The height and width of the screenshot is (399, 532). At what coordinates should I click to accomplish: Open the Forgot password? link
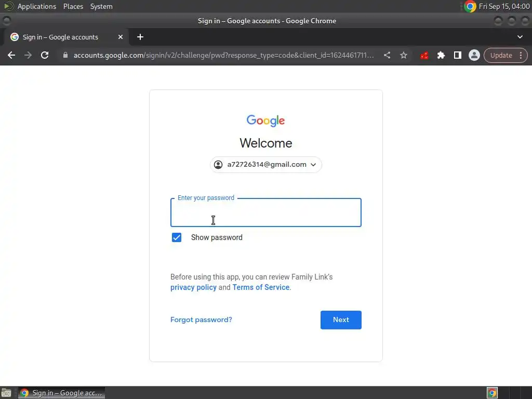coord(201,320)
